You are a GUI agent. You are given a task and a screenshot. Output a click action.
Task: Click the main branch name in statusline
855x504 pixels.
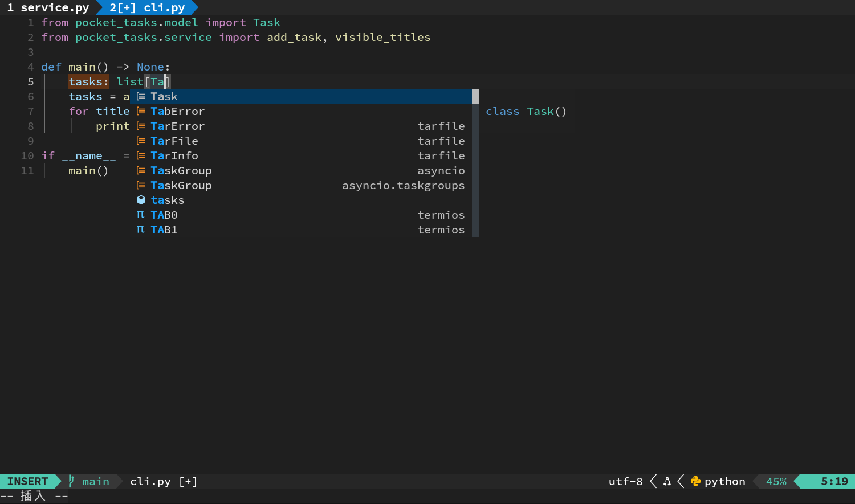96,482
